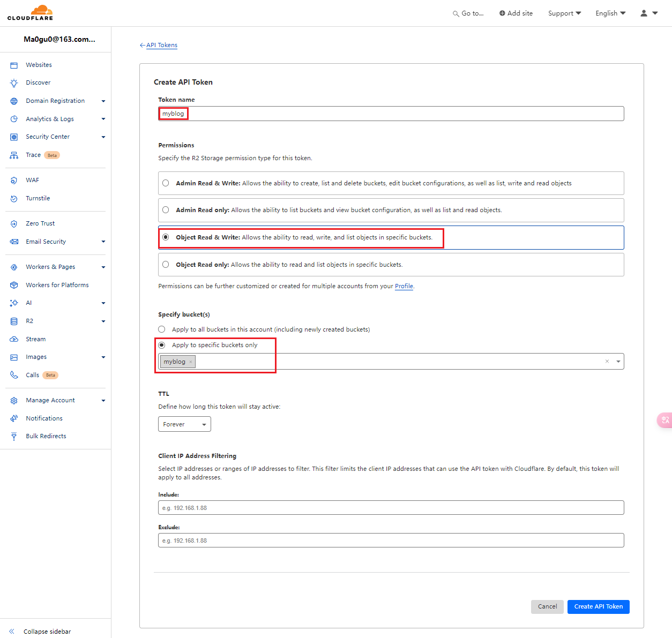Click the Bulk Redirects funnel icon
672x638 pixels.
(x=14, y=437)
